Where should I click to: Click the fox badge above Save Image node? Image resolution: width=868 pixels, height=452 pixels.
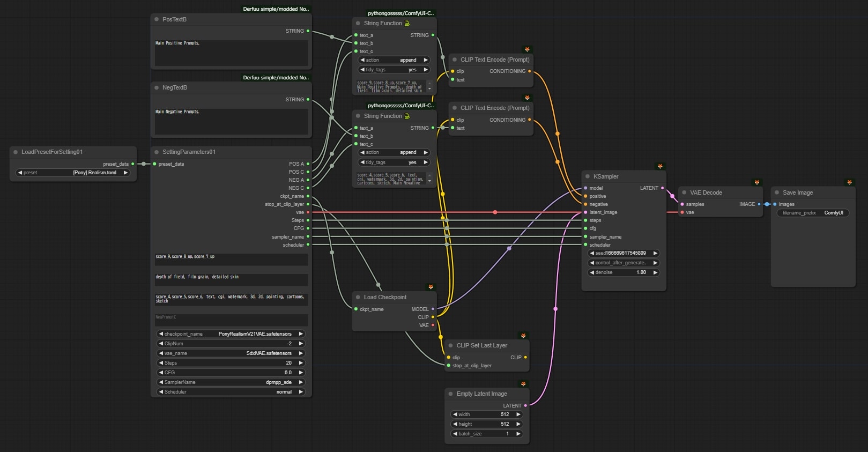coord(849,182)
